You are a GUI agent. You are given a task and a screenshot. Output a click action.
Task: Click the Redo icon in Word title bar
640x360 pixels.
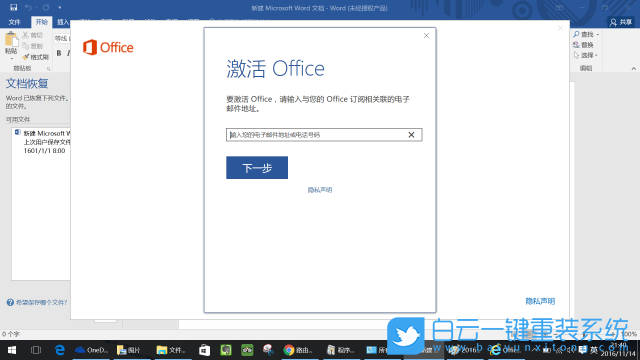[46, 7]
